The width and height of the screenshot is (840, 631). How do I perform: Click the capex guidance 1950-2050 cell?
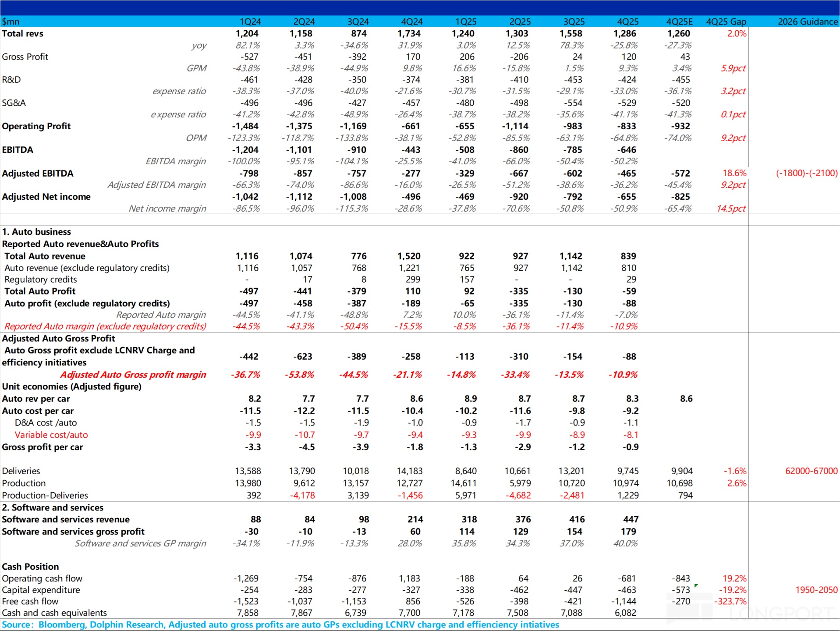tap(816, 590)
